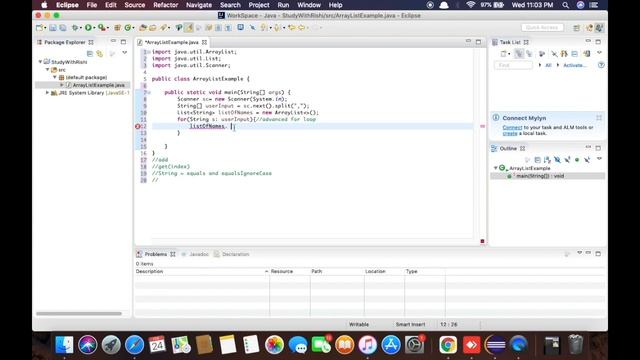Toggle Mark Occurrences highlighter button
The image size is (640, 360).
click(x=189, y=28)
